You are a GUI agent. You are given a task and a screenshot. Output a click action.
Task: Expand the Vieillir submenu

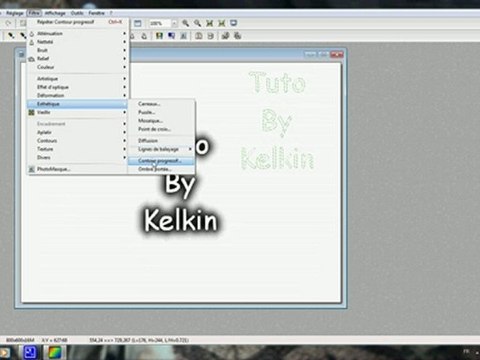click(77, 112)
